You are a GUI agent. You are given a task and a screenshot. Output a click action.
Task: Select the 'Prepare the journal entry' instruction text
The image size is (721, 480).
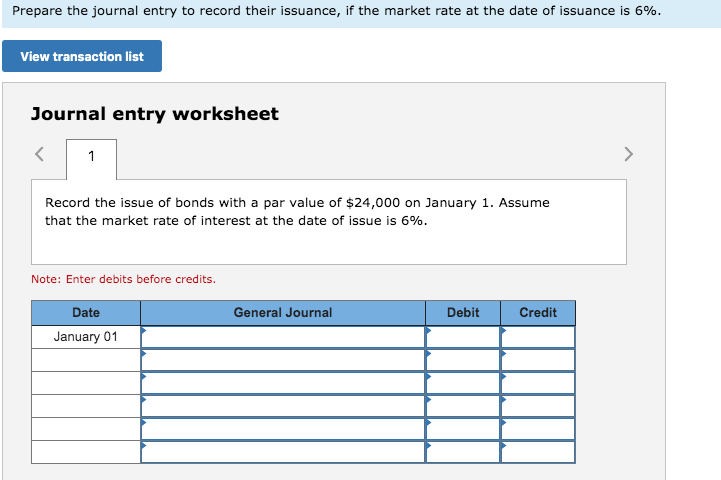[x=336, y=11]
